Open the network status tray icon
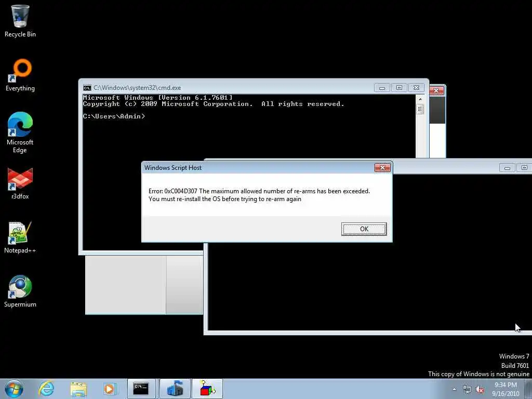This screenshot has width=532, height=399. pos(467,390)
